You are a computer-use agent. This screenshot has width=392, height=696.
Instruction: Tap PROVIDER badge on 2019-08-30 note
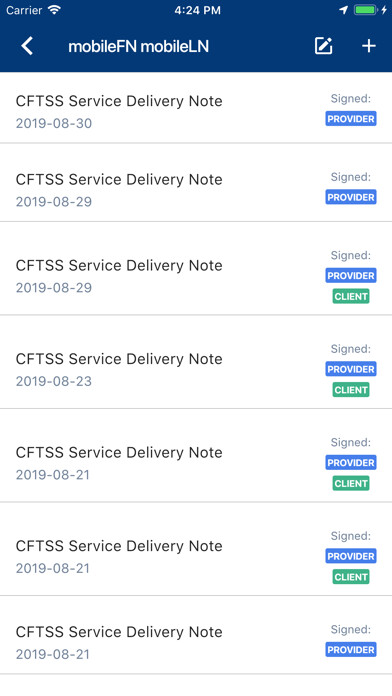point(351,119)
